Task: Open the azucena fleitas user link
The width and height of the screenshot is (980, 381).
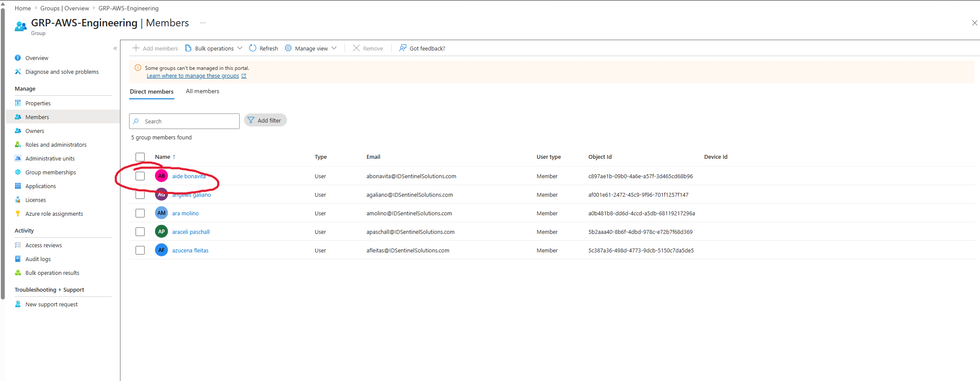Action: pyautogui.click(x=190, y=250)
